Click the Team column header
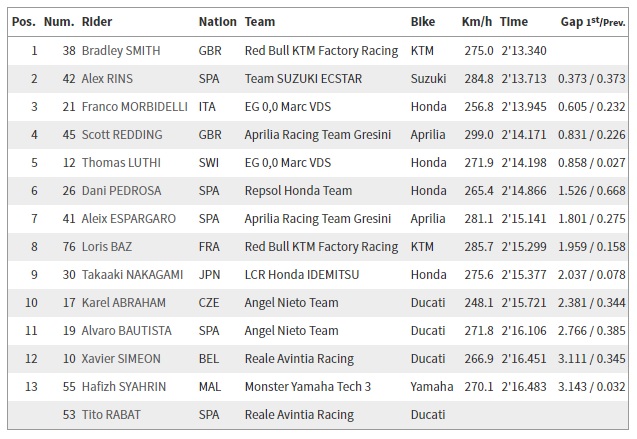This screenshot has width=637, height=439. click(x=260, y=21)
